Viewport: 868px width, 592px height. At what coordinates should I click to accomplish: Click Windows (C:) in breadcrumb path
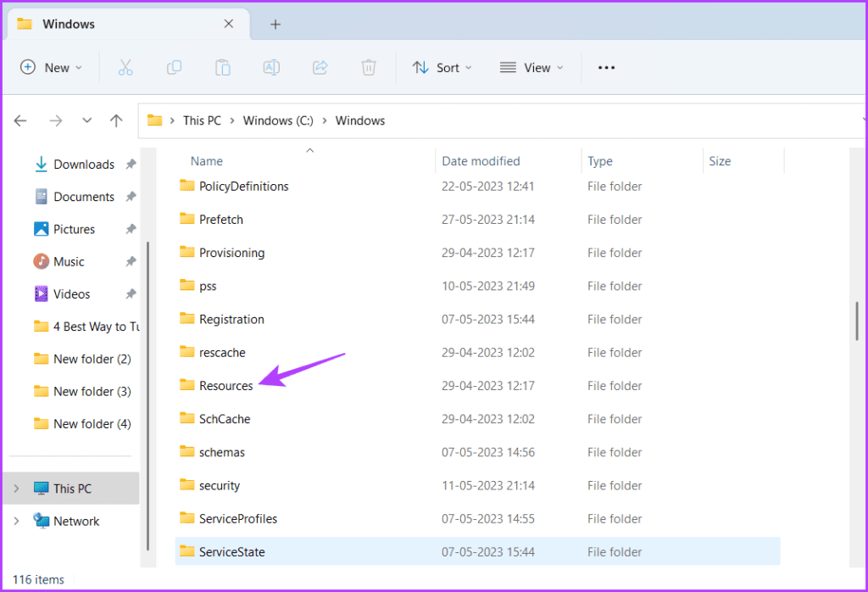tap(278, 120)
